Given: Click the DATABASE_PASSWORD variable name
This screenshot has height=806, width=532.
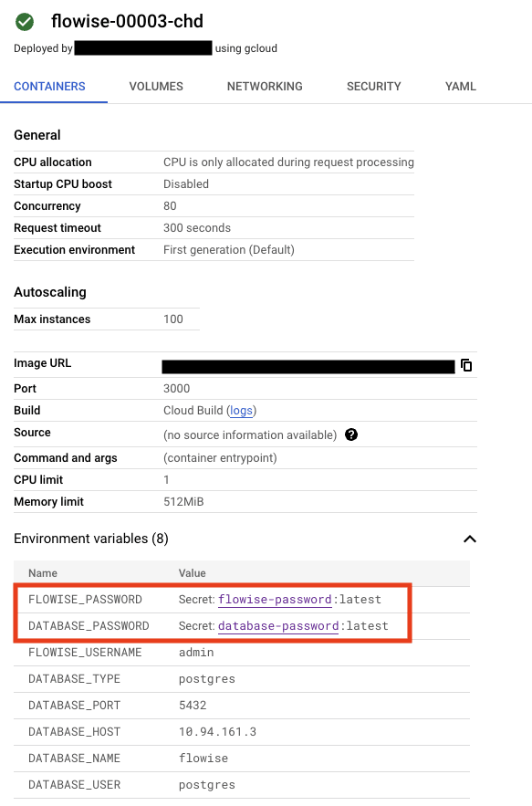Looking at the screenshot, I should pyautogui.click(x=89, y=626).
